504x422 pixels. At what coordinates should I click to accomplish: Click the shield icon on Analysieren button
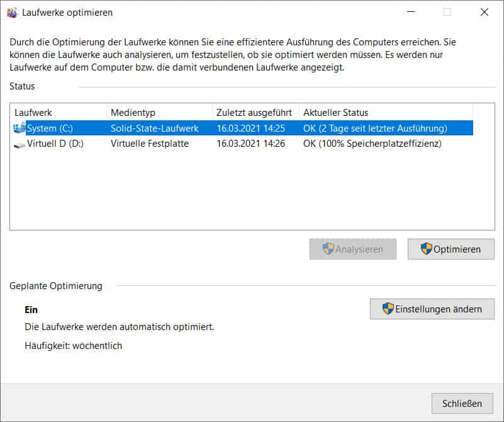tap(328, 249)
